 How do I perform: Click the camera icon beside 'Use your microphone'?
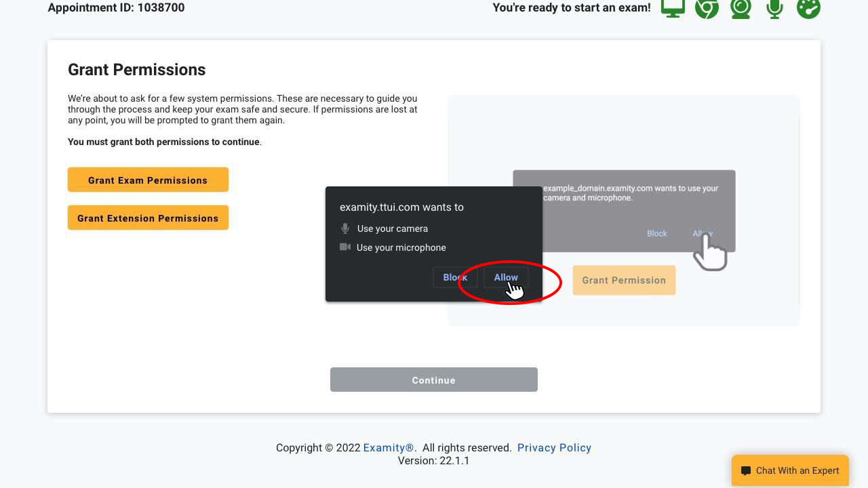pos(345,247)
